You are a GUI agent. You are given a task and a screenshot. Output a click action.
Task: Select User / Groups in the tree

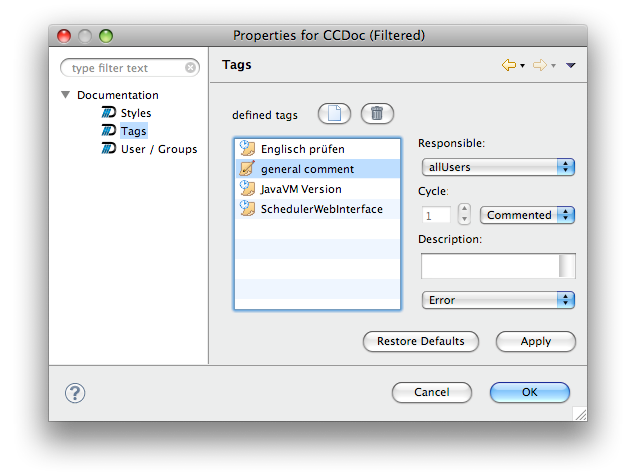(x=159, y=149)
